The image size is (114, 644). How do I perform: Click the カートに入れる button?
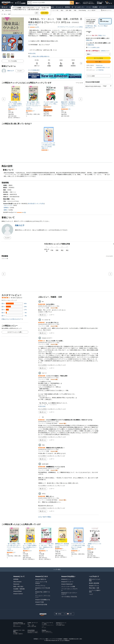98,58
